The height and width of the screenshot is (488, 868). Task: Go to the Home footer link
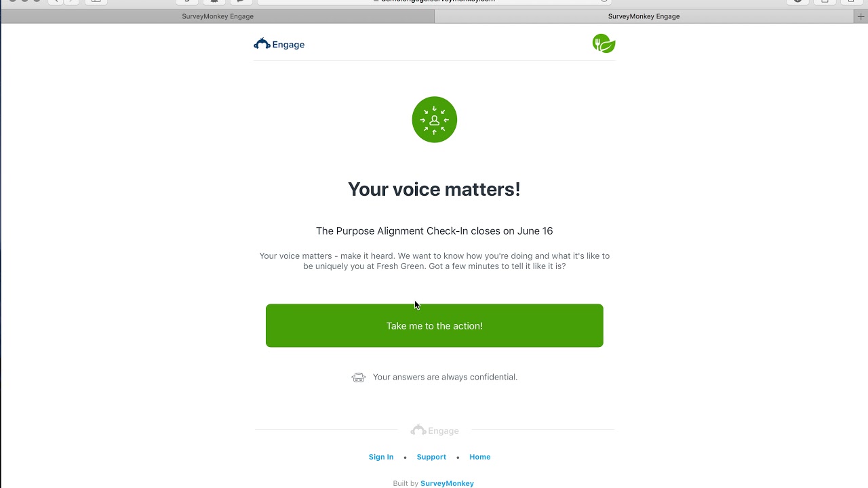pos(480,457)
